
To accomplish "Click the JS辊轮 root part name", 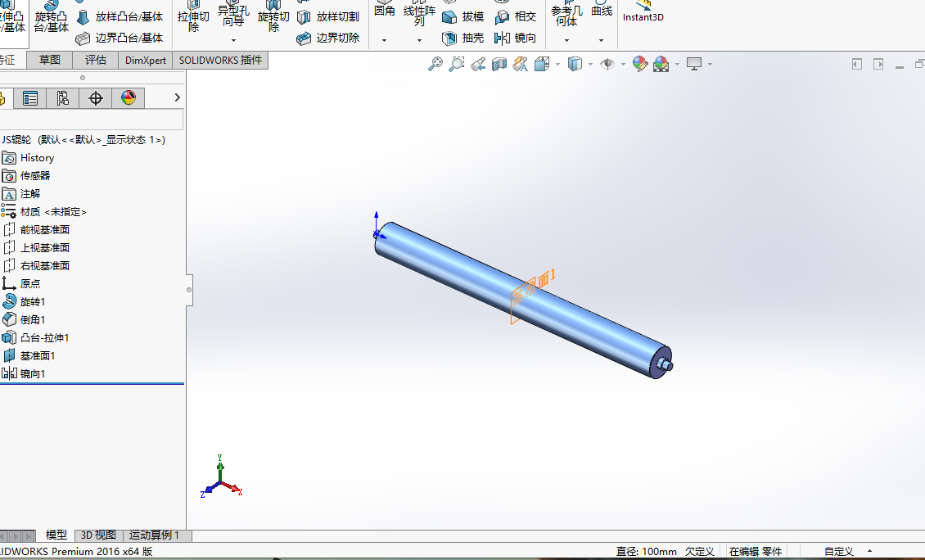I will point(16,140).
